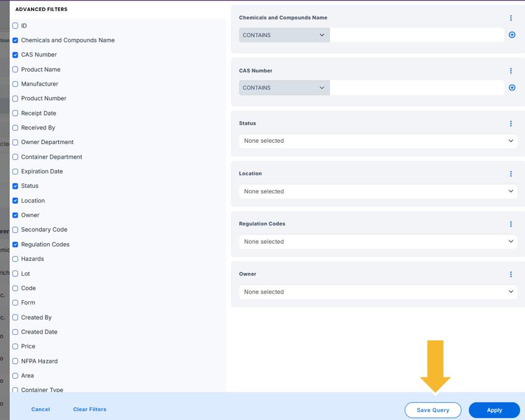Open CONTAINS operator dropdown for CAS Number
This screenshot has width=525, height=420.
pos(284,88)
